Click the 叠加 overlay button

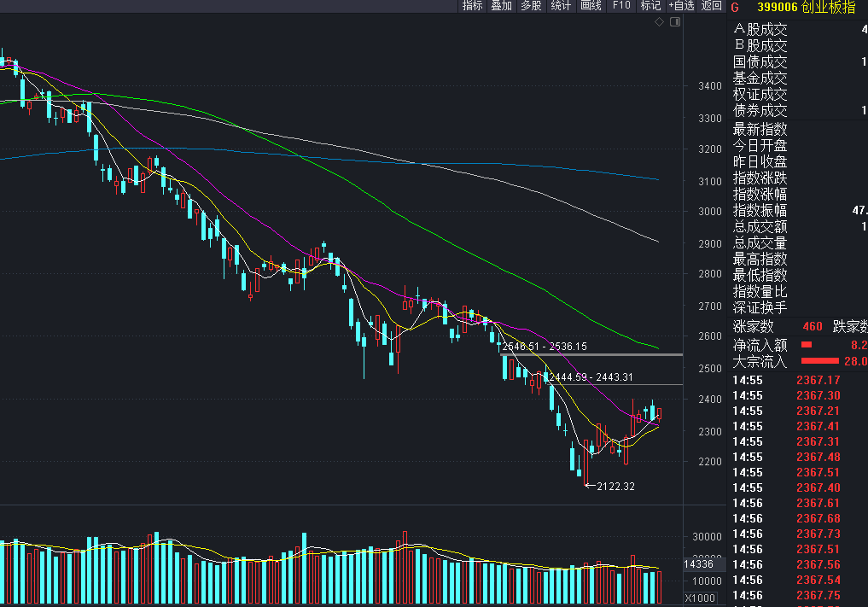click(501, 6)
